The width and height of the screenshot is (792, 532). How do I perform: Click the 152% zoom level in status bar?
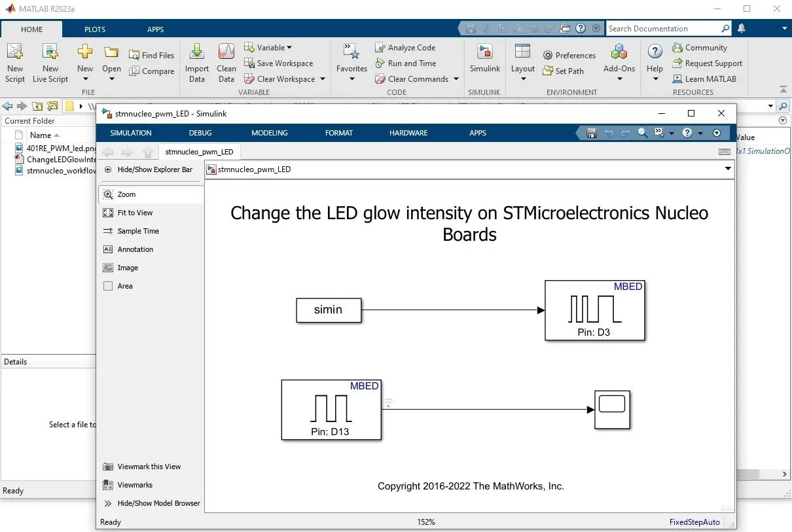tap(425, 522)
